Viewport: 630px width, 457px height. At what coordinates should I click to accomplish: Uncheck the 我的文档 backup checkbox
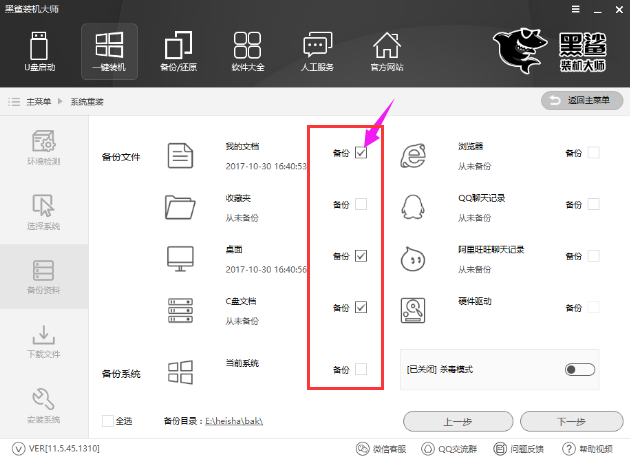click(x=361, y=153)
